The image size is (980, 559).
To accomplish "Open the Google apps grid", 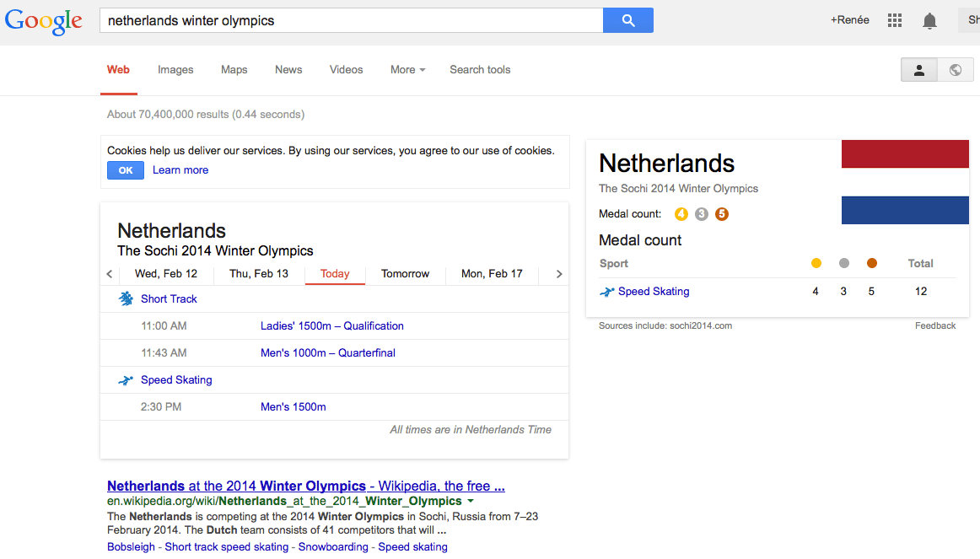I will [894, 19].
